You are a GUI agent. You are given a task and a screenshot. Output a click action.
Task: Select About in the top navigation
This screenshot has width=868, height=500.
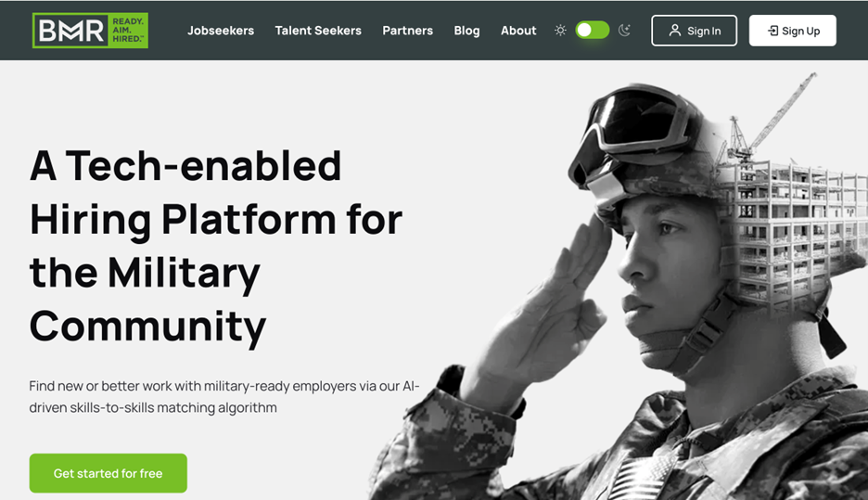tap(518, 31)
